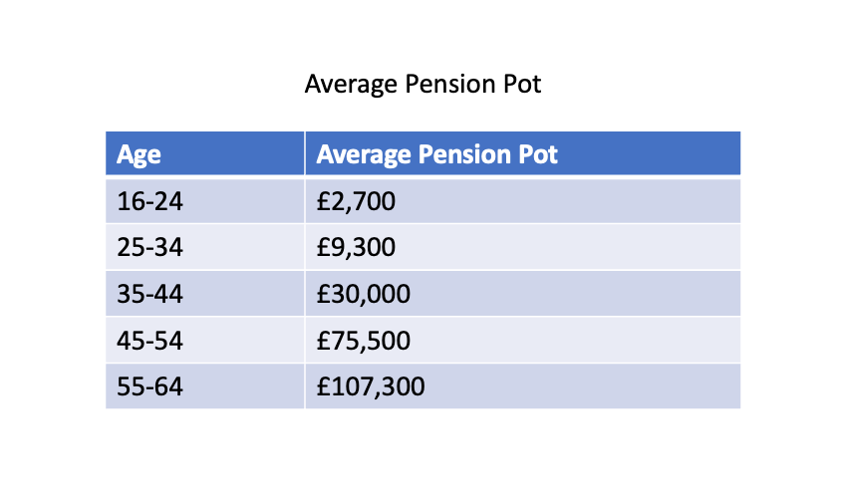
Task: Select the 'Age' column header cell
Action: click(205, 153)
